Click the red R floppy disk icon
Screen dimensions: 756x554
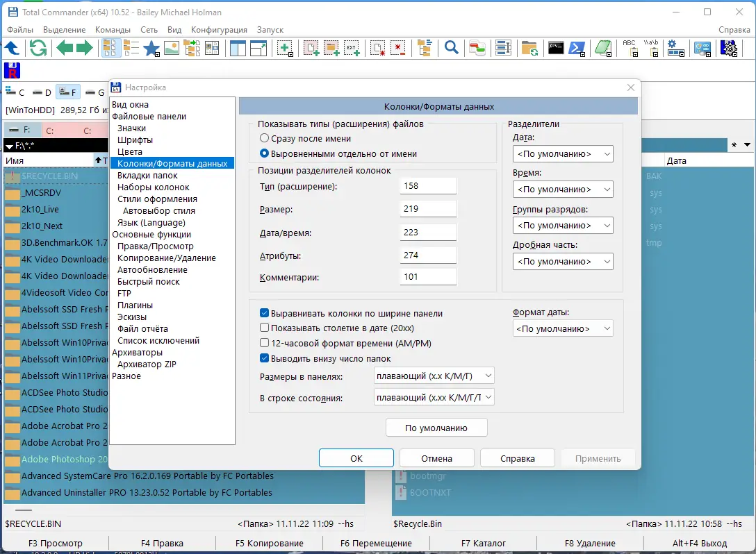pos(12,70)
